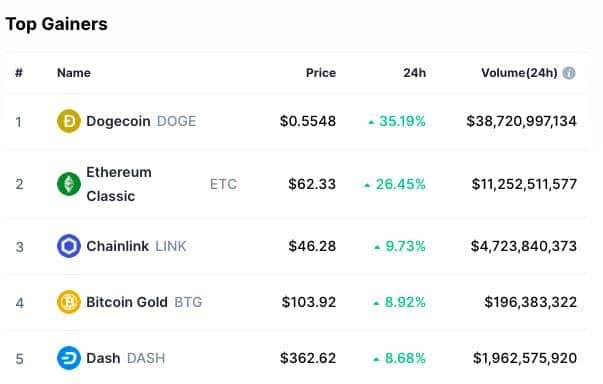Click the Dogecoin coin logo icon
This screenshot has width=603, height=384.
pyautogui.click(x=69, y=121)
